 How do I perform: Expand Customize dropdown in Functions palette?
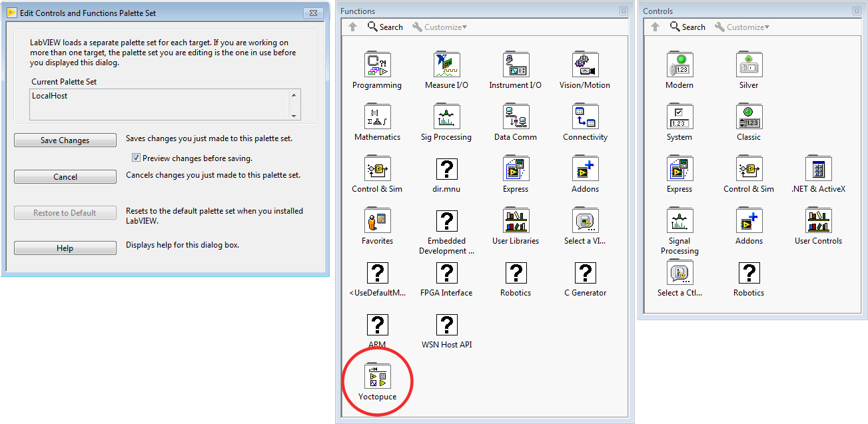click(x=440, y=27)
